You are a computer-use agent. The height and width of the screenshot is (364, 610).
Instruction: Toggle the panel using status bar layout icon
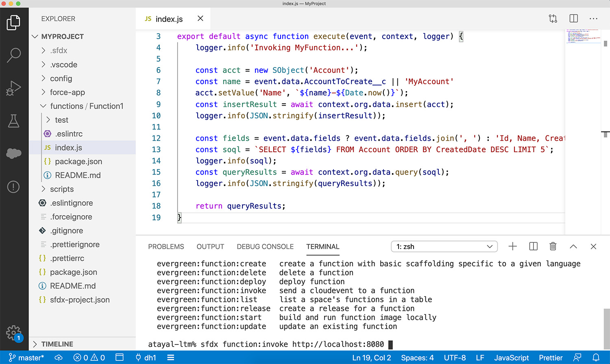point(120,357)
